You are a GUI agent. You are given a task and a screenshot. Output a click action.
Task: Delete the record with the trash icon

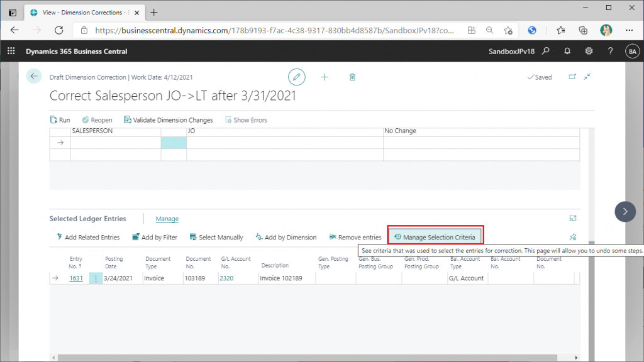point(352,77)
